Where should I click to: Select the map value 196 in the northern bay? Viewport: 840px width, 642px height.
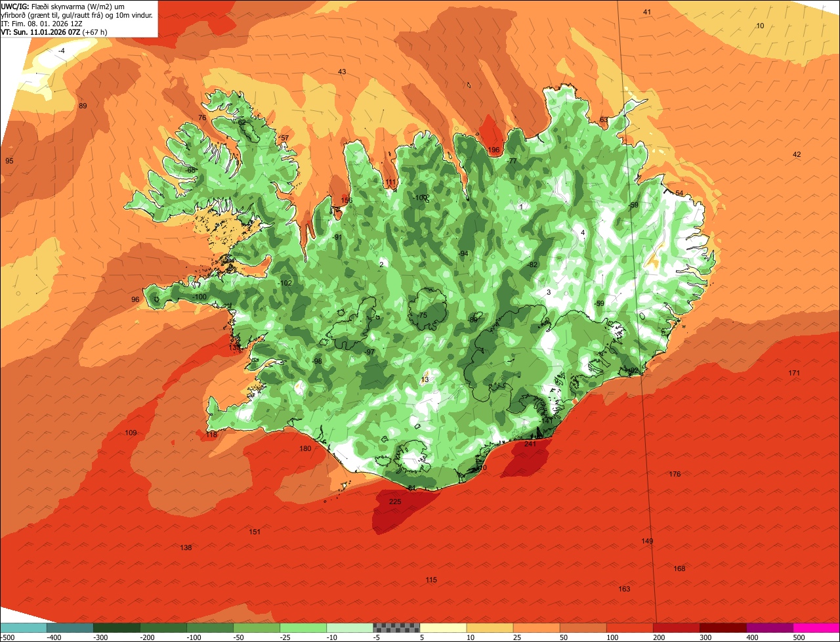pos(493,150)
